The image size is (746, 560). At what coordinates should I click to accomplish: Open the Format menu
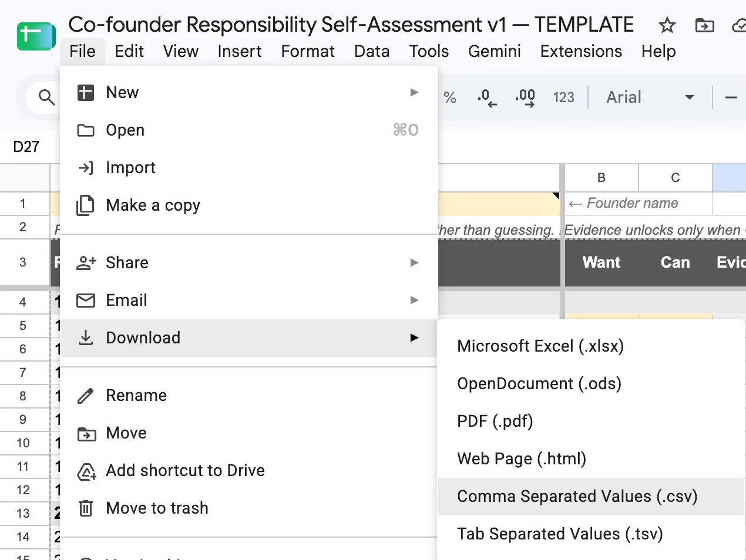(308, 52)
